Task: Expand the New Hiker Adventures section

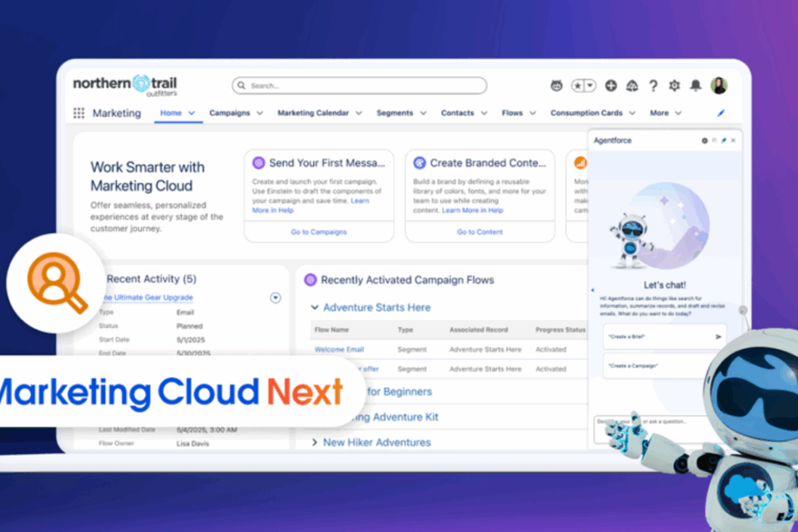Action: pos(315,443)
